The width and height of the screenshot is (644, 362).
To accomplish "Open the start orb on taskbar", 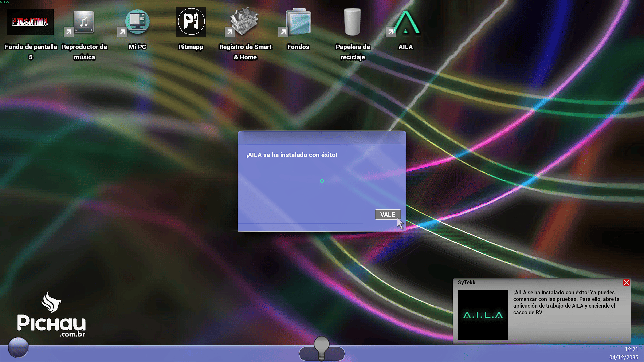I will 18,347.
